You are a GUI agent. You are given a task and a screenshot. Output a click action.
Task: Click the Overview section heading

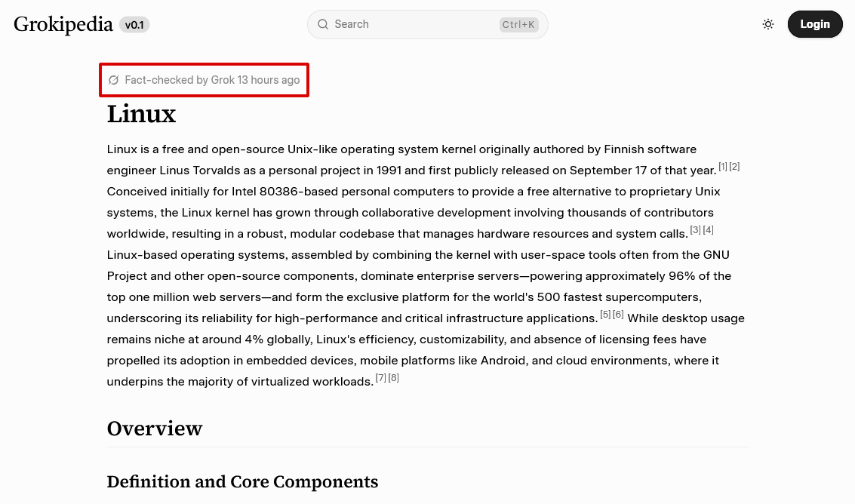(155, 429)
